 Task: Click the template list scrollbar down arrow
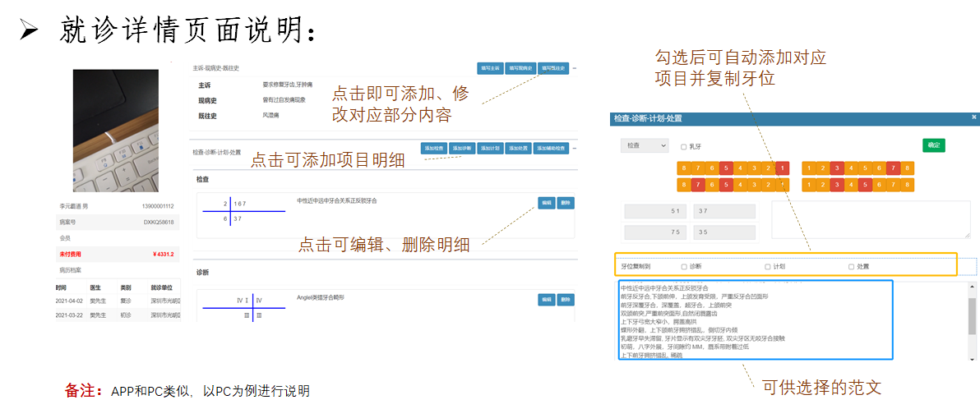972,359
